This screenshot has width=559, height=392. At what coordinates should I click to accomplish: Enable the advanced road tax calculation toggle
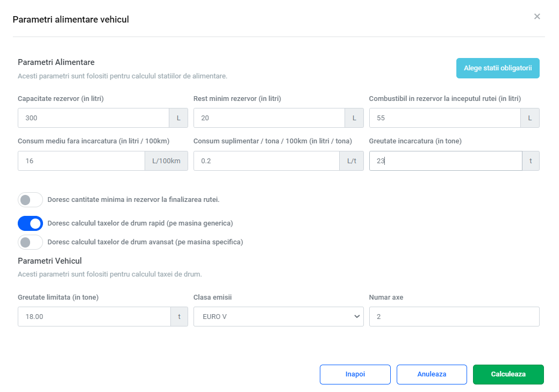31,242
